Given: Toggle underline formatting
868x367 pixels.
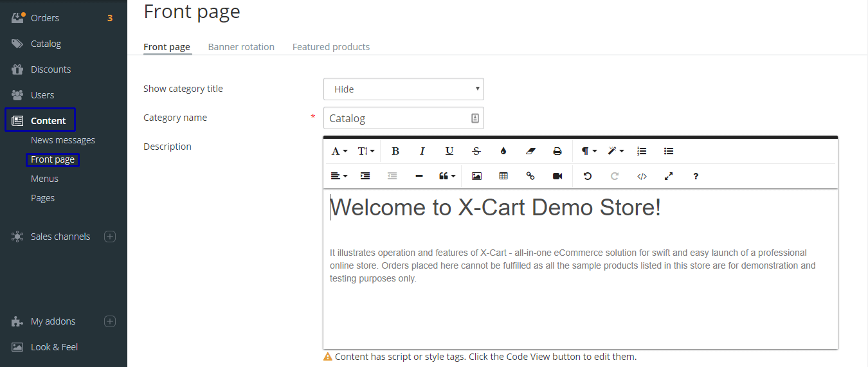Looking at the screenshot, I should 449,151.
